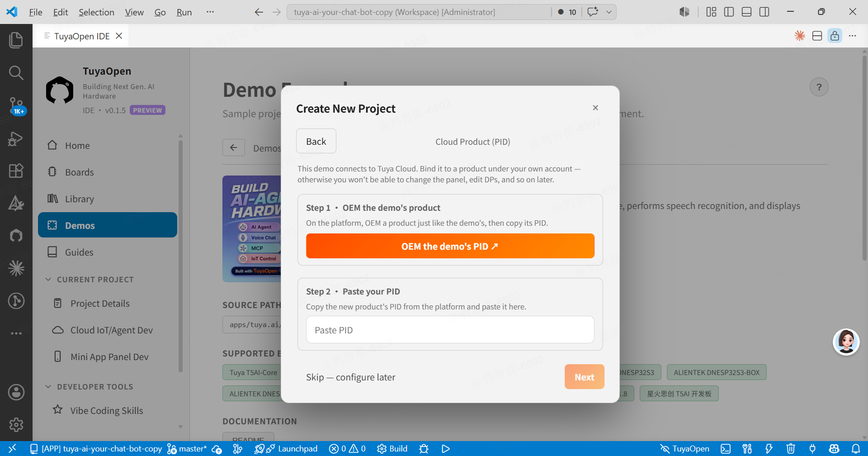This screenshot has height=456, width=868.
Task: Open the Run and Debug view
Action: [16, 138]
